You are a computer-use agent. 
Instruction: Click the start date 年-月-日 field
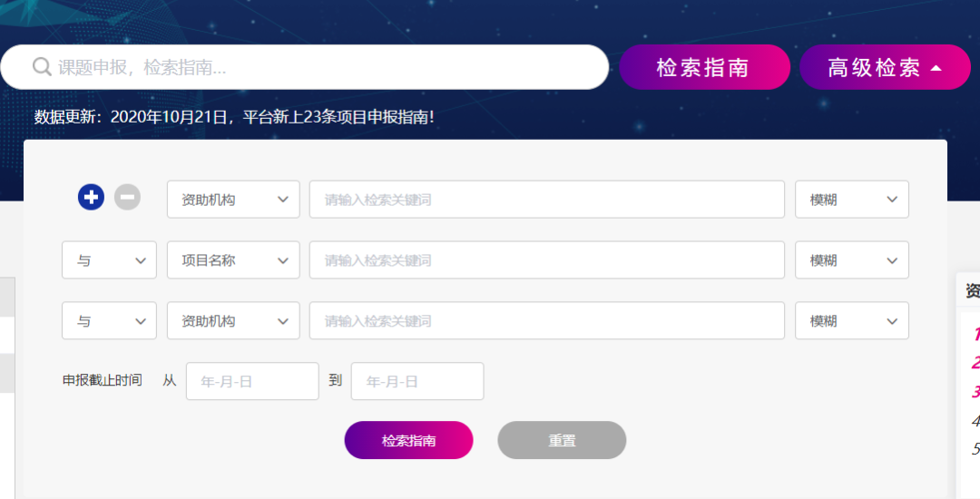pyautogui.click(x=252, y=382)
